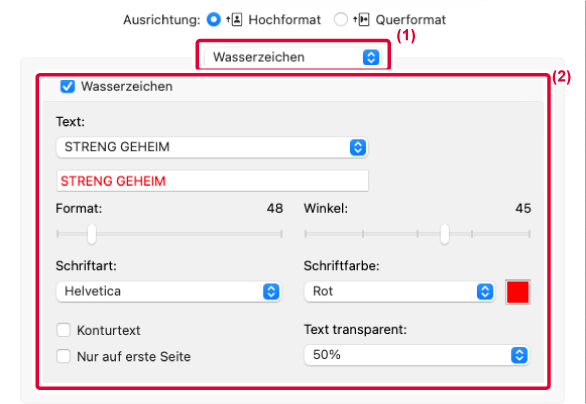Click the arrows icon on the Helvetica dropdown
This screenshot has height=404, width=586.
271,292
